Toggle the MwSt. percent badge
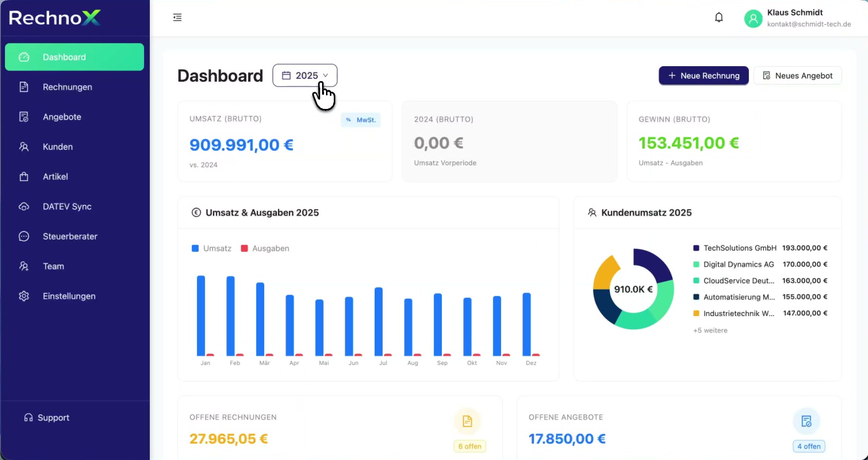The width and height of the screenshot is (868, 460). (x=361, y=120)
